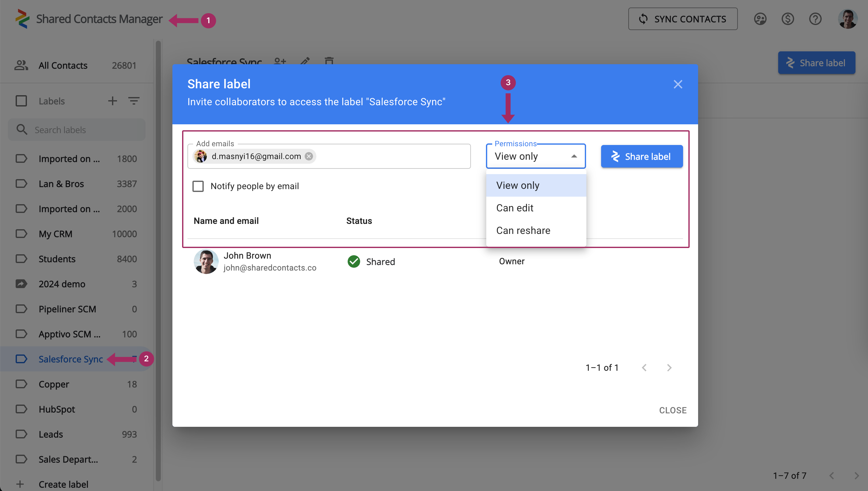Click the Status column header
This screenshot has width=868, height=491.
pyautogui.click(x=359, y=220)
